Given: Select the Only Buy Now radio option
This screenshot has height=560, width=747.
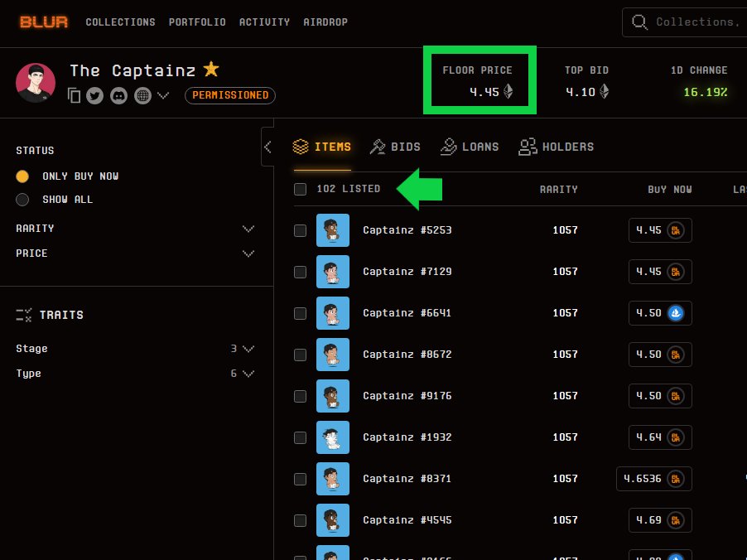Looking at the screenshot, I should point(22,176).
